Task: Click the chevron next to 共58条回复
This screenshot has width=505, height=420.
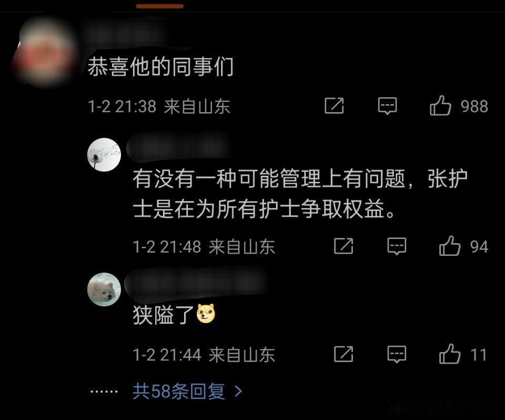Action: [x=238, y=391]
